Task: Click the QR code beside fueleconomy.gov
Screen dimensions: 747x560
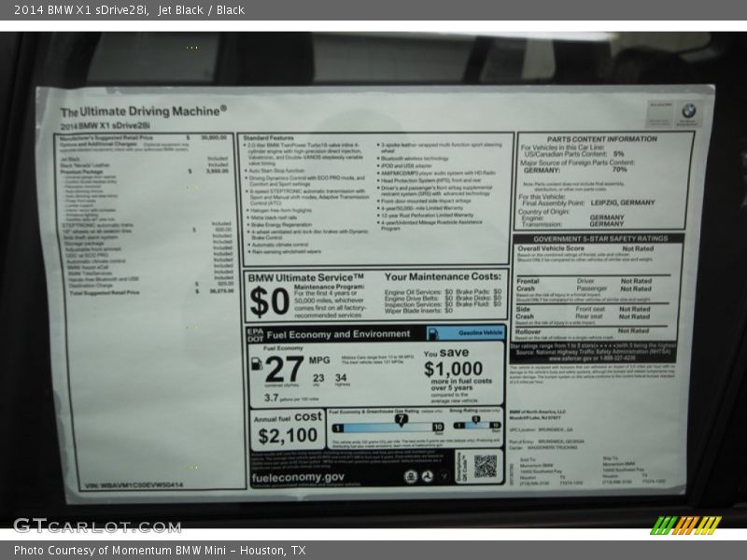Action: click(x=485, y=466)
